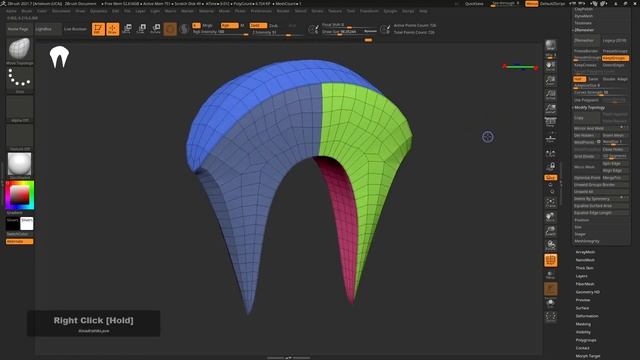
Task: Collapse the Modify Topology section header
Action: point(589,108)
